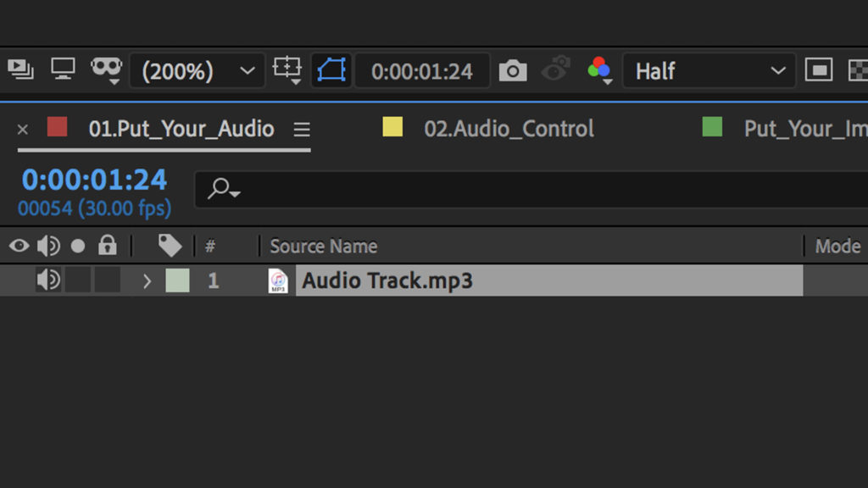Image resolution: width=868 pixels, height=488 pixels.
Task: Click the snapshot camera icon
Action: (512, 71)
